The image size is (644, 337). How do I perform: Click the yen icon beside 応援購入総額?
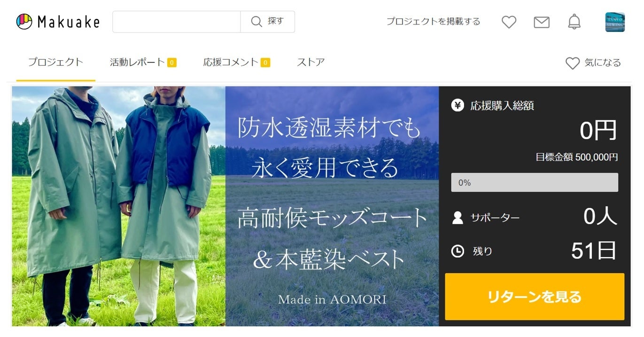coord(458,105)
